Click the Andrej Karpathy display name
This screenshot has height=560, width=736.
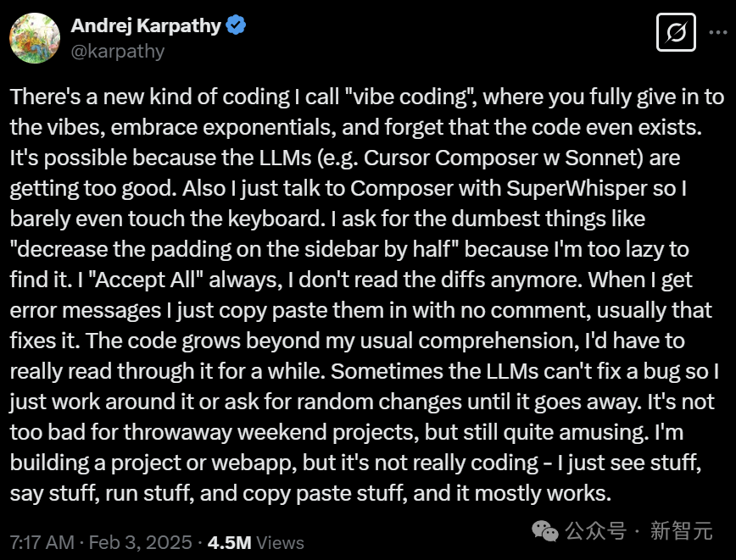146,25
